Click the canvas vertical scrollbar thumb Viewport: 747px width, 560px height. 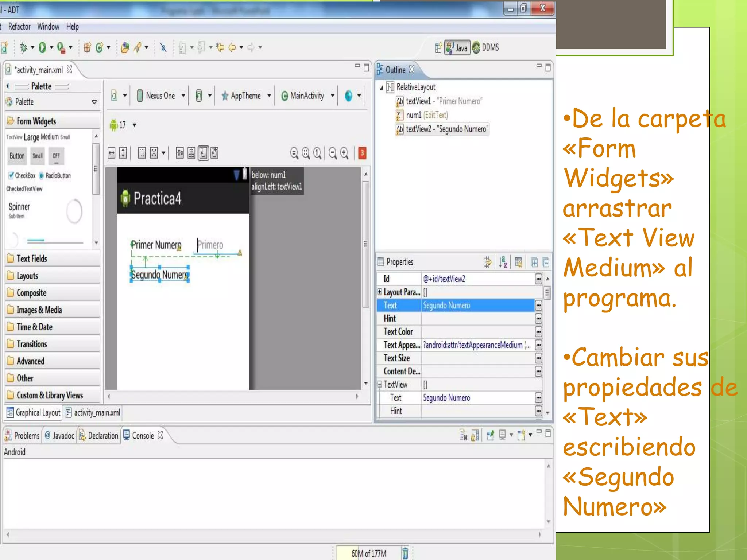click(x=365, y=244)
